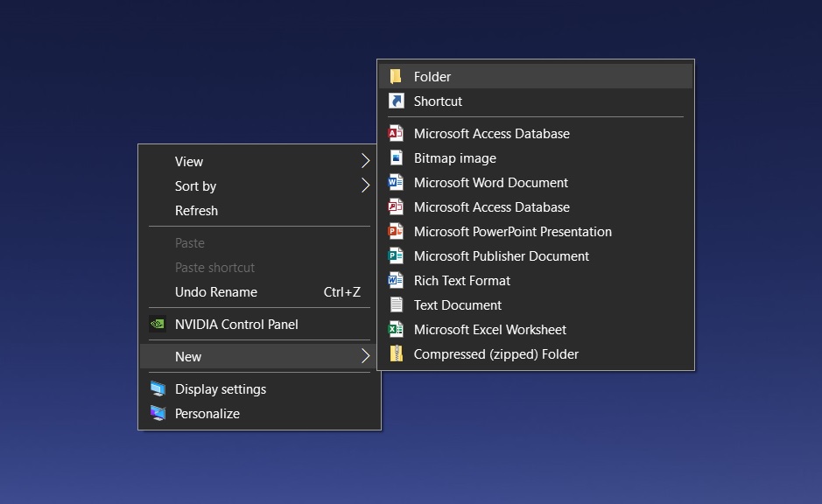Viewport: 822px width, 504px height.
Task: Create a Microsoft PowerPoint Presentation
Action: pyautogui.click(x=536, y=232)
